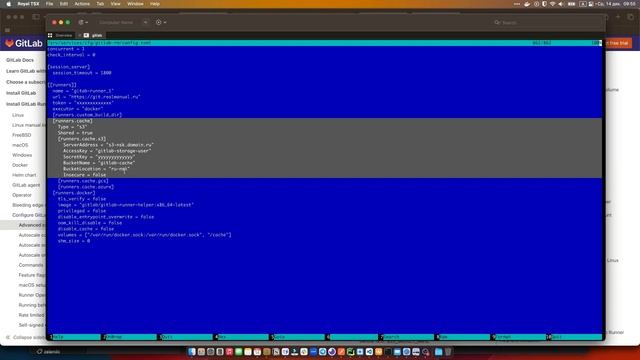This screenshot has height=360, width=640.
Task: Open the Install GitLab sidebar item
Action: [21, 93]
